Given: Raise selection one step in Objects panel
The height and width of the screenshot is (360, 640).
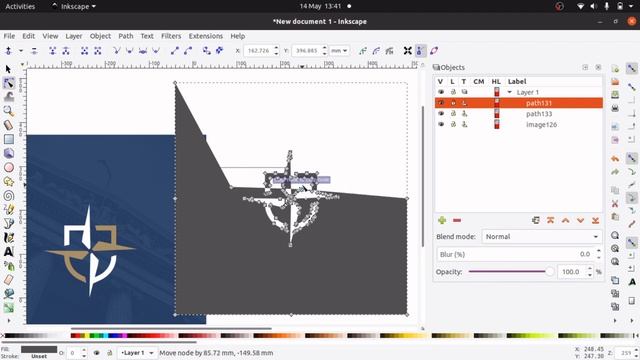Looking at the screenshot, I should pos(565,220).
